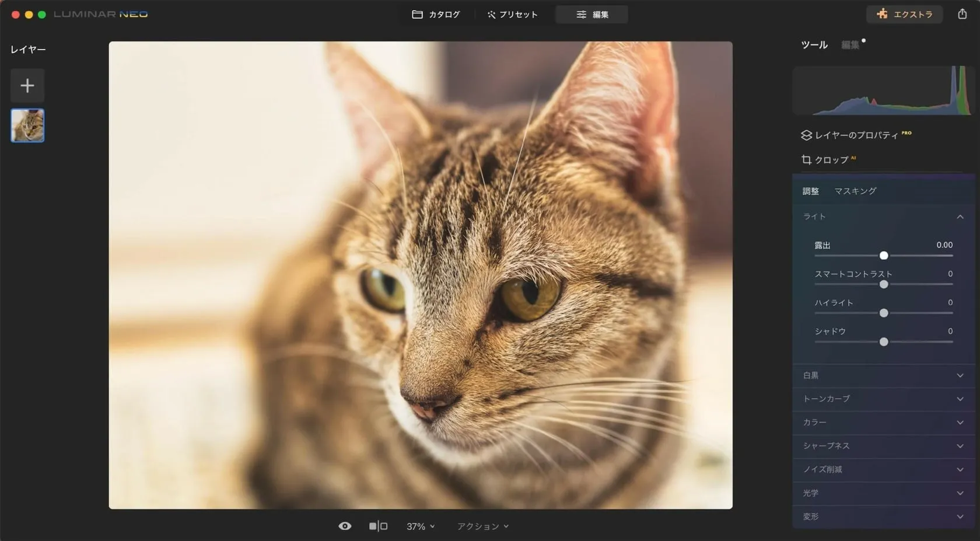Toggle before/after compare split view
980x541 pixels.
coord(378,526)
